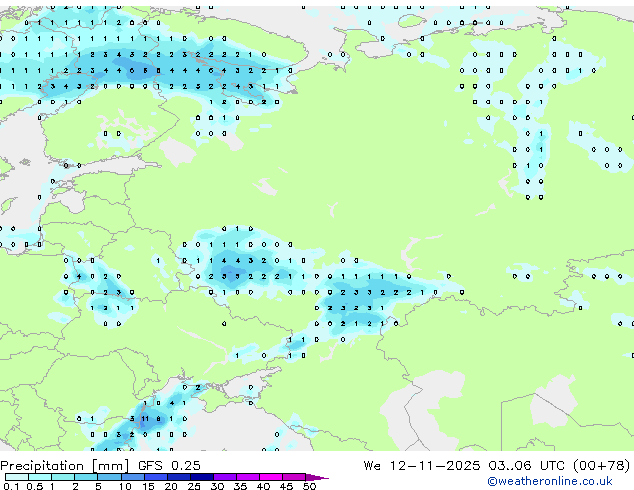The image size is (634, 490).
Task: Click legend label "40"
Action: (x=263, y=486)
